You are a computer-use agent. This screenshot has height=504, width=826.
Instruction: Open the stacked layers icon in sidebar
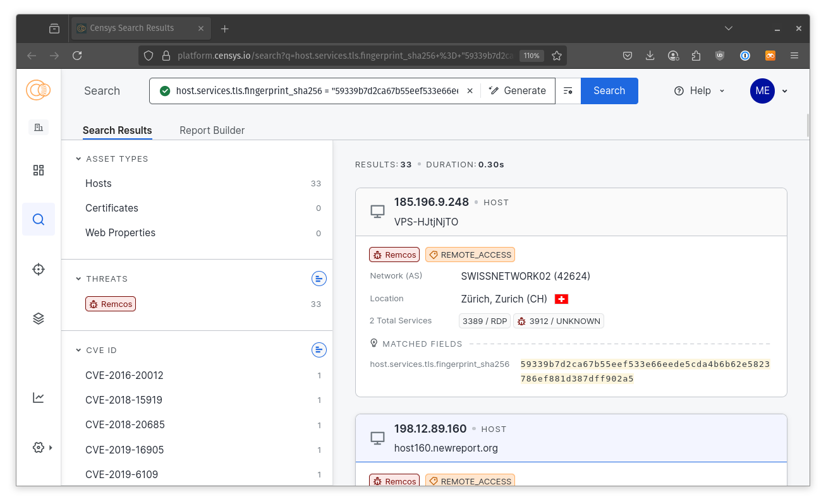click(39, 318)
